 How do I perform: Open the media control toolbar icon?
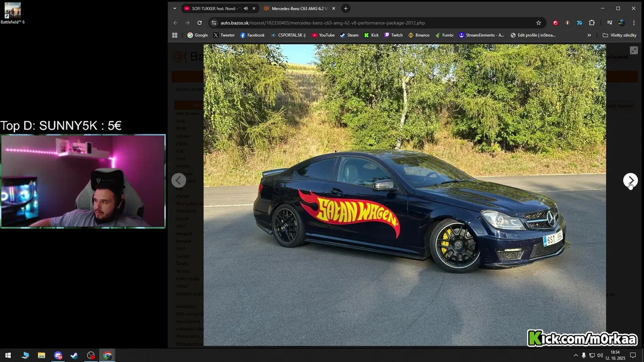coord(609,23)
